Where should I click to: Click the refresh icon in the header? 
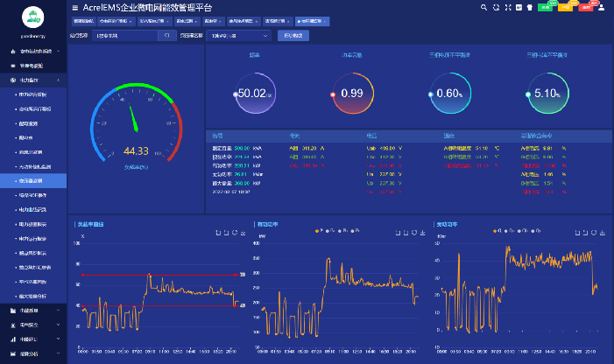point(495,7)
